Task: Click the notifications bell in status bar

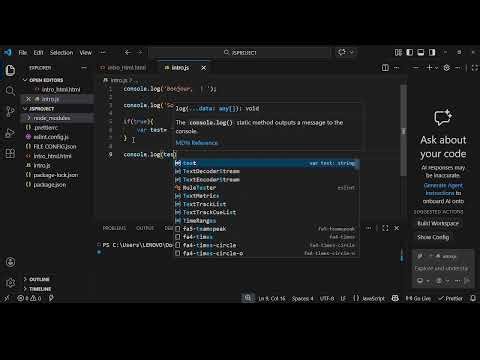Action: [473, 298]
